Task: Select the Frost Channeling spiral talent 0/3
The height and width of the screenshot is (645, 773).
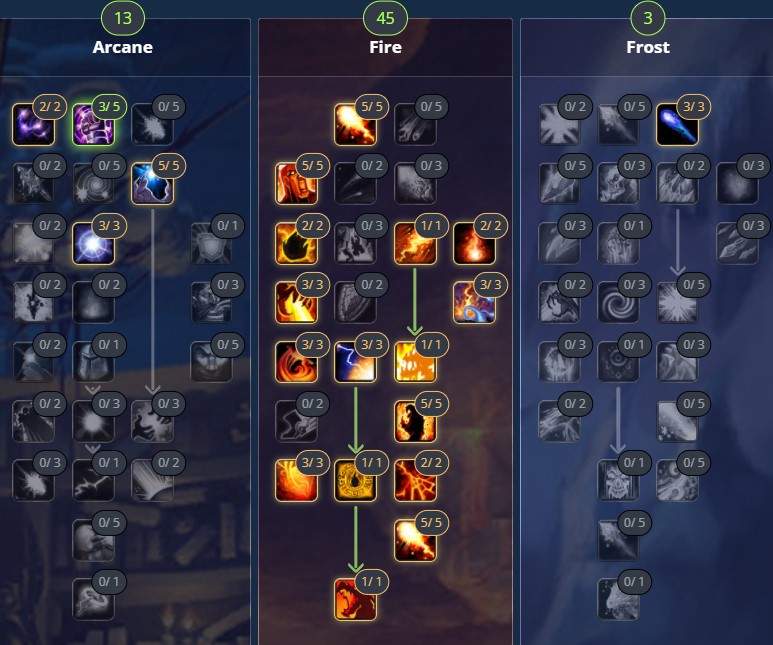Action: click(x=618, y=302)
